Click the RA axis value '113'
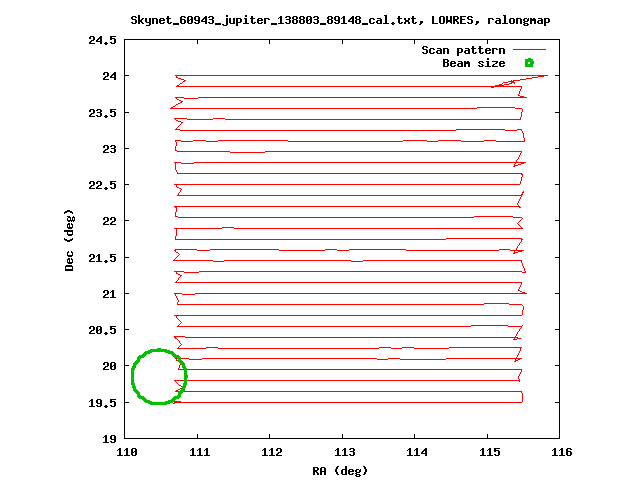Screen dimensions: 640x480 click(345, 452)
